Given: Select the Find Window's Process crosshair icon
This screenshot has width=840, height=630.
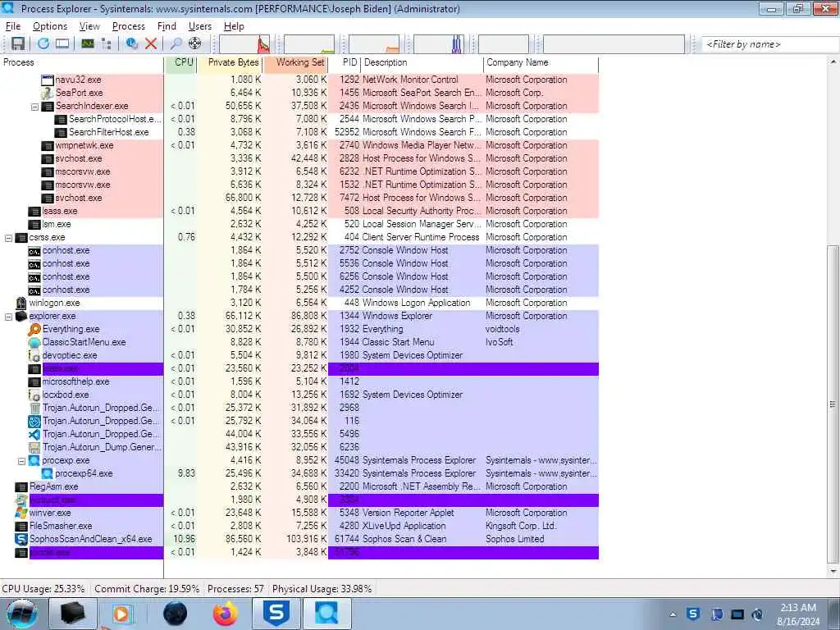Looking at the screenshot, I should (195, 44).
